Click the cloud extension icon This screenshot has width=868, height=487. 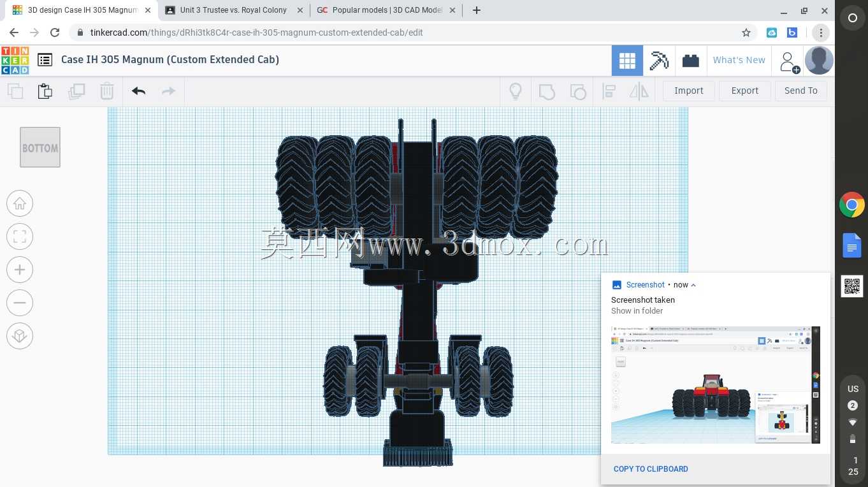coord(772,33)
